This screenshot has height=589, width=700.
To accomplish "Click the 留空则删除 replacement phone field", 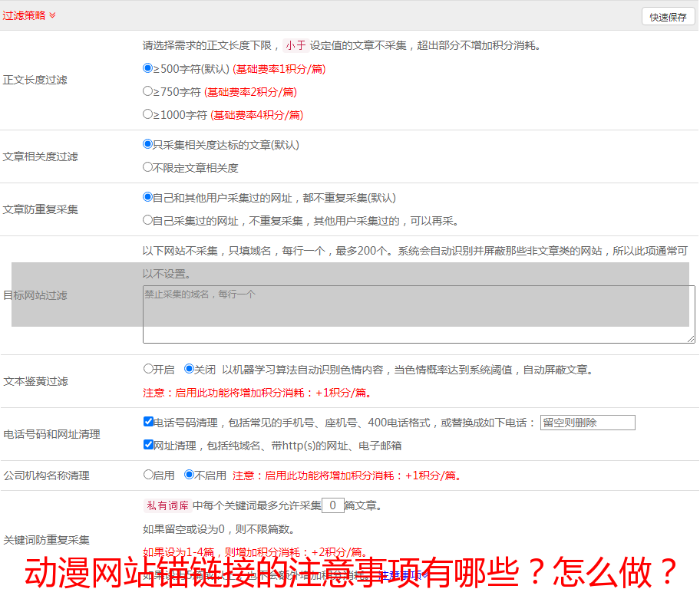I will (x=587, y=423).
